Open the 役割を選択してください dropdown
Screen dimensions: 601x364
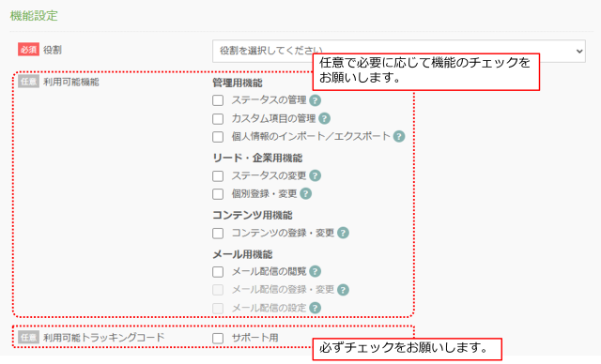pos(399,51)
